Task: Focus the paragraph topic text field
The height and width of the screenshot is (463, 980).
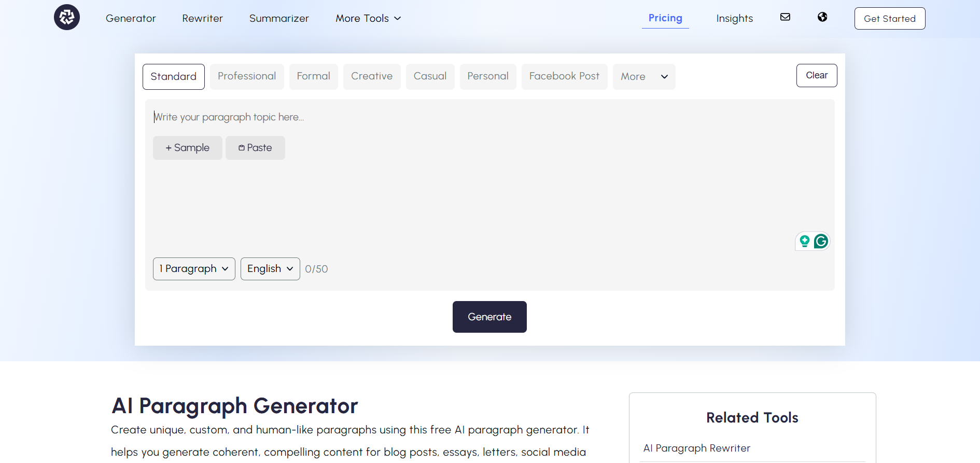Action: [489, 117]
